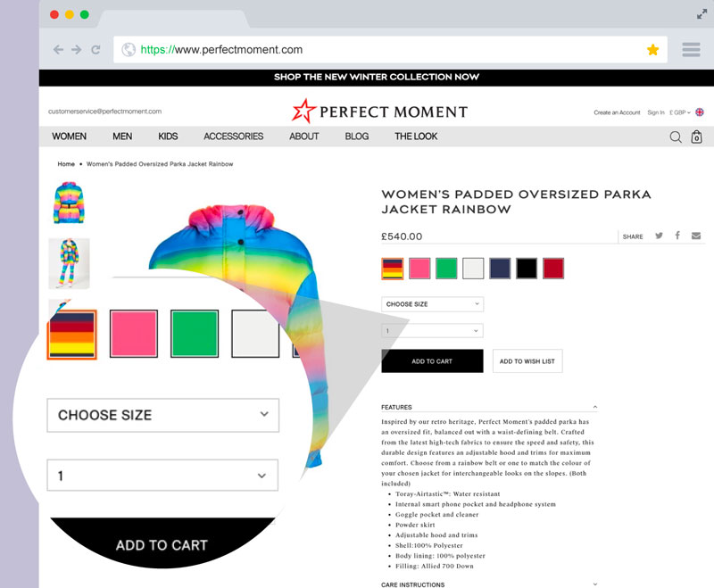
Task: Select the model full-outfit thumbnail
Action: pyautogui.click(x=70, y=263)
